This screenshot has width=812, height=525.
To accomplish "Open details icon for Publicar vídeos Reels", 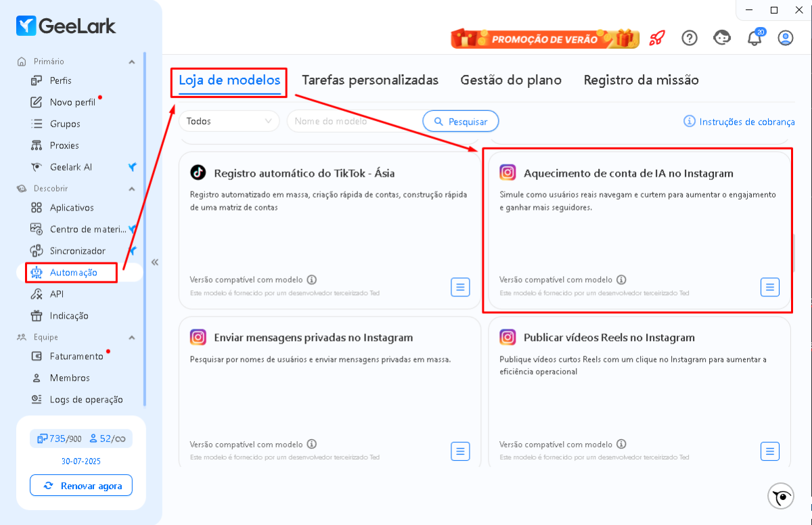I will 769,451.
